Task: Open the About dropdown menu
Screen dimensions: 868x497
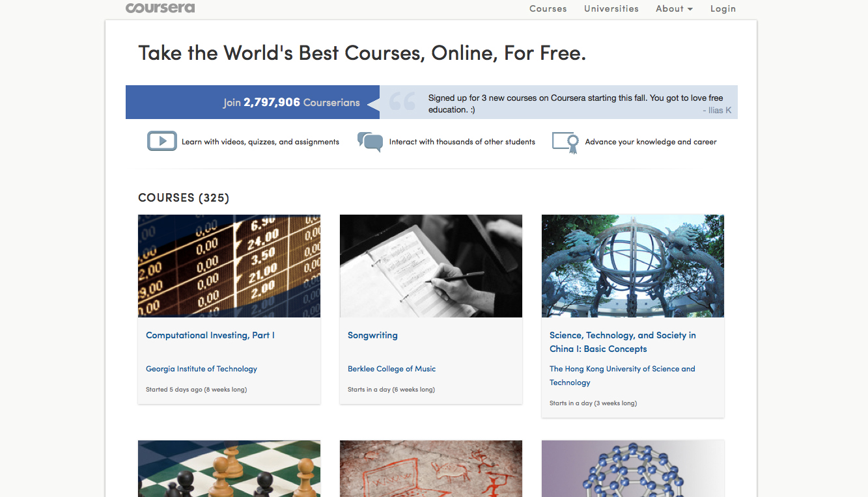Action: click(674, 8)
